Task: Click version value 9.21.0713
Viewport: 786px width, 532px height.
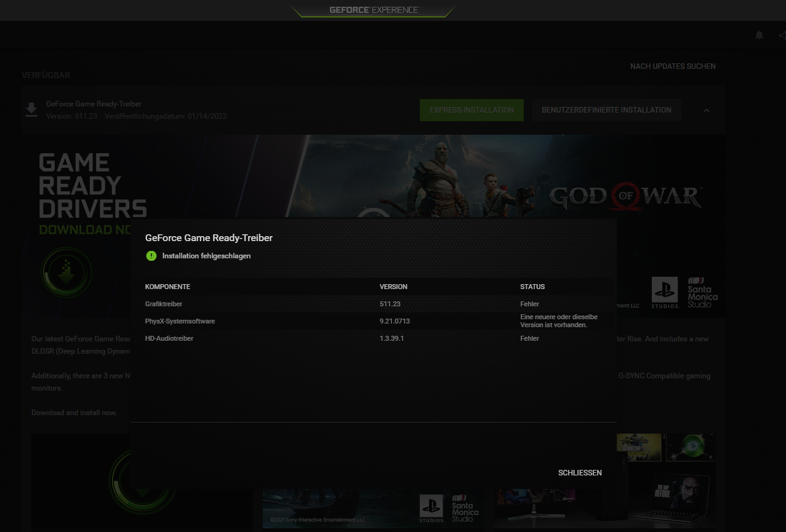Action: 395,321
